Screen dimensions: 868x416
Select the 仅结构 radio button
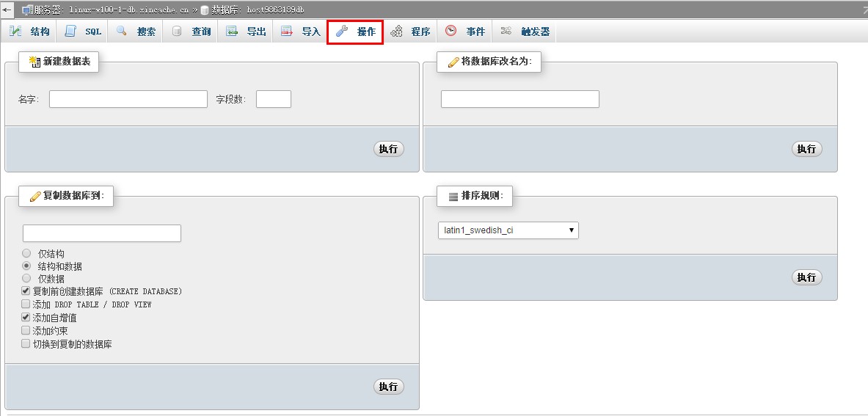26,253
